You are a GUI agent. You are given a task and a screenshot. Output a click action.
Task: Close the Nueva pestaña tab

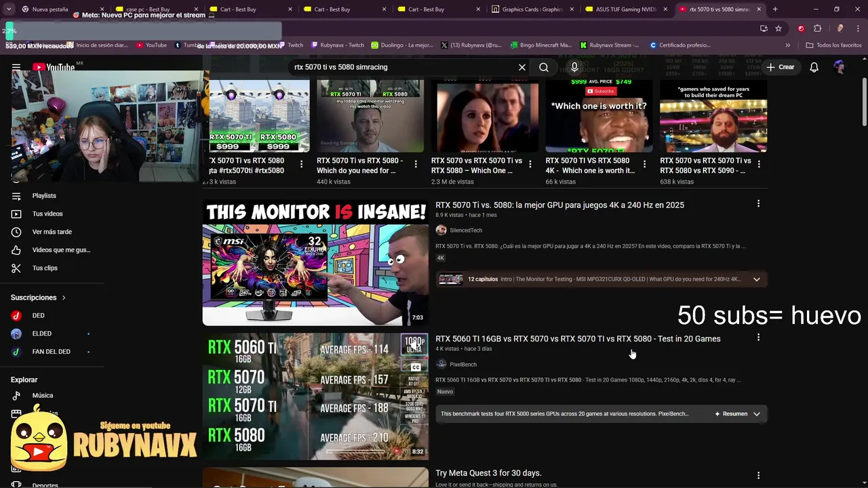pyautogui.click(x=102, y=9)
